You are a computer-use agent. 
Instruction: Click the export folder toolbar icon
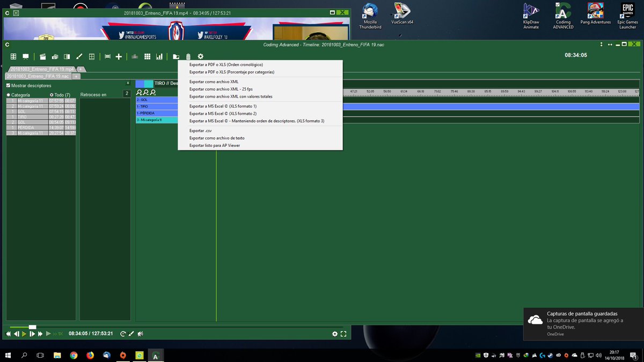pos(176,56)
